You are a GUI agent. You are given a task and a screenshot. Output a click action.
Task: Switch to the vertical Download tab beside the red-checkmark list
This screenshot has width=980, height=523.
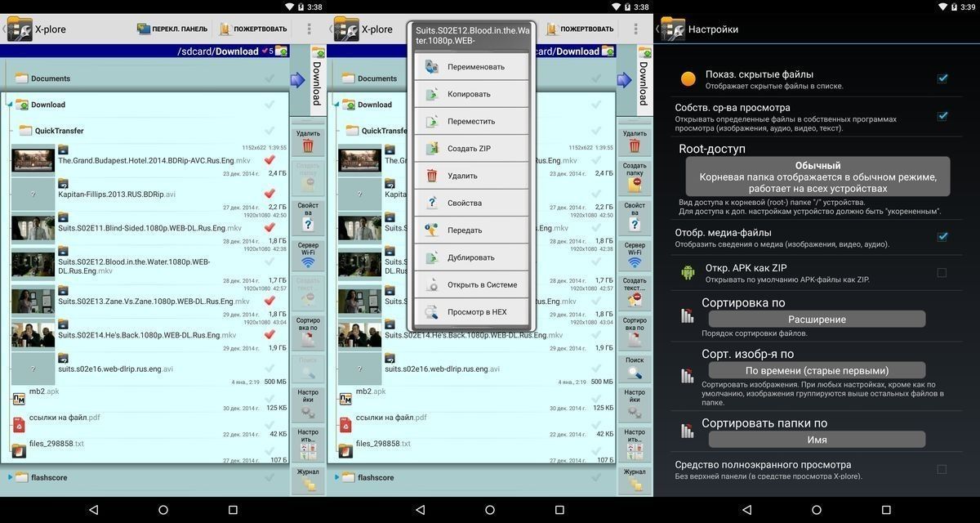(316, 82)
